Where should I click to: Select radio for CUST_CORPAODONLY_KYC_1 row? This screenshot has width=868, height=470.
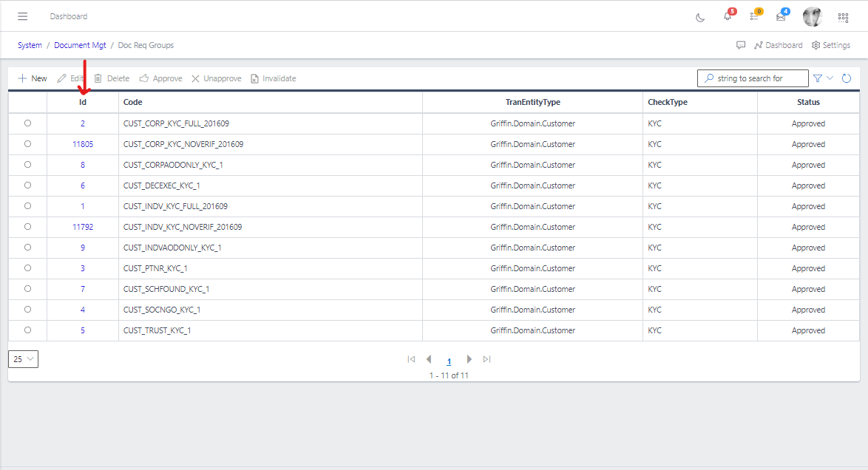pos(27,165)
